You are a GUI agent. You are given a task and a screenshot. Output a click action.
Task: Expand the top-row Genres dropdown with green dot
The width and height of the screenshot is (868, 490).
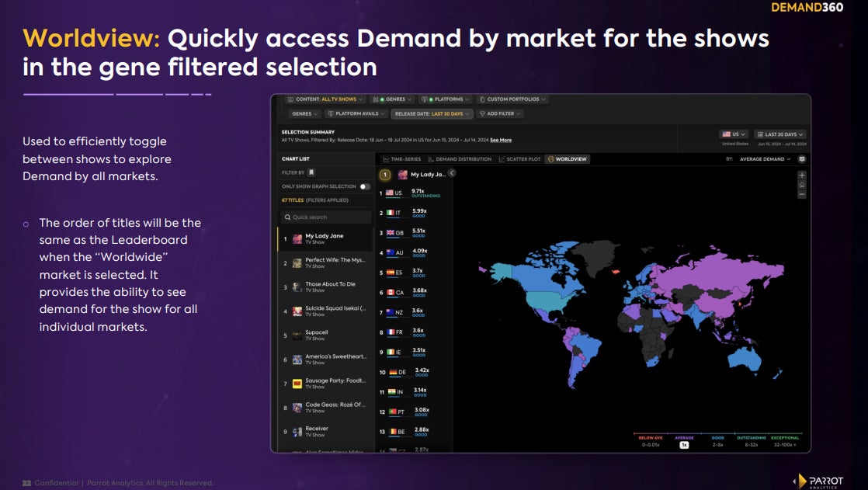pyautogui.click(x=392, y=99)
